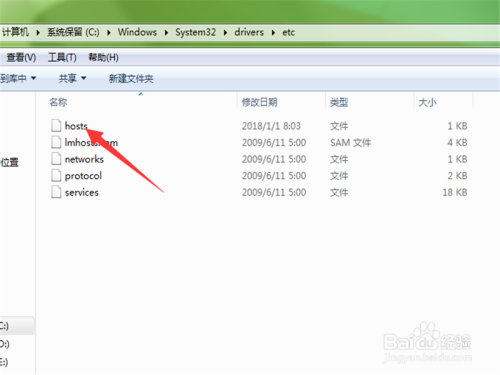Select the hosts file name

[x=76, y=126]
